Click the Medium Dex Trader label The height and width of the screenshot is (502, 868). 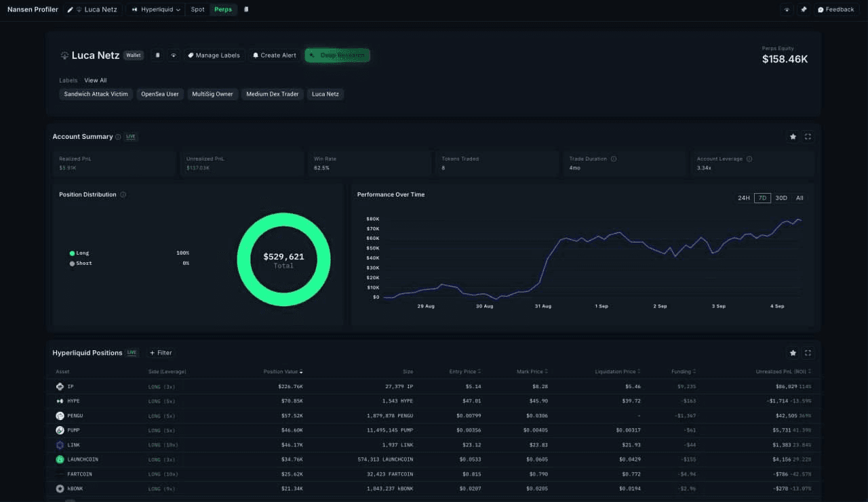(x=273, y=94)
